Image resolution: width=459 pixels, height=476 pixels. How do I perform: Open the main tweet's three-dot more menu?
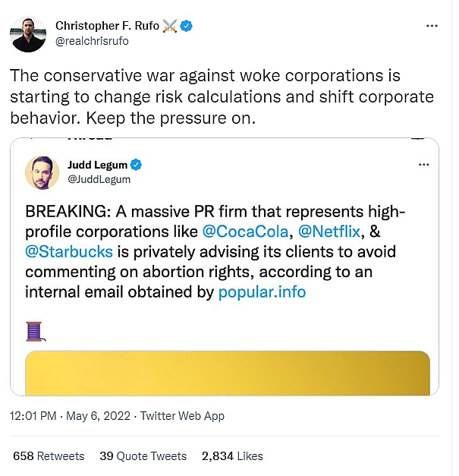click(x=432, y=26)
